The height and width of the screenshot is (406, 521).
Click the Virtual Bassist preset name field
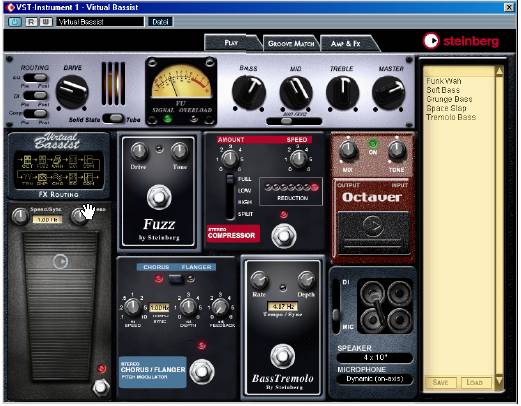(x=100, y=22)
